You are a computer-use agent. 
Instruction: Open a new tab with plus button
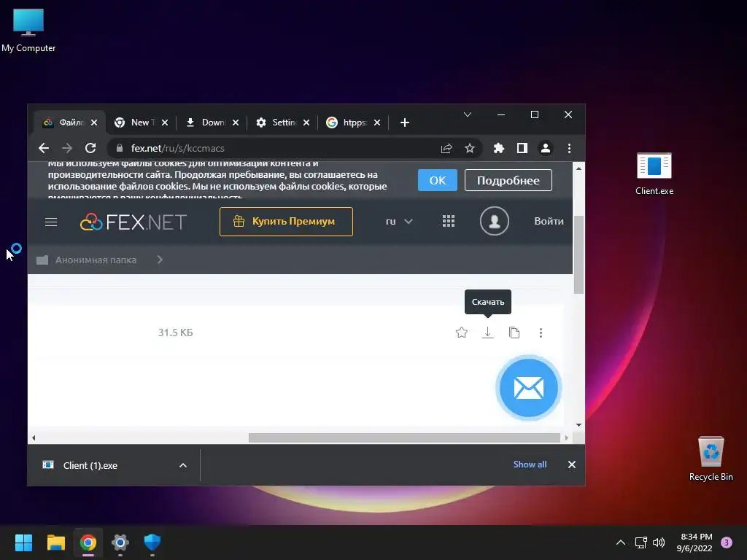[404, 122]
